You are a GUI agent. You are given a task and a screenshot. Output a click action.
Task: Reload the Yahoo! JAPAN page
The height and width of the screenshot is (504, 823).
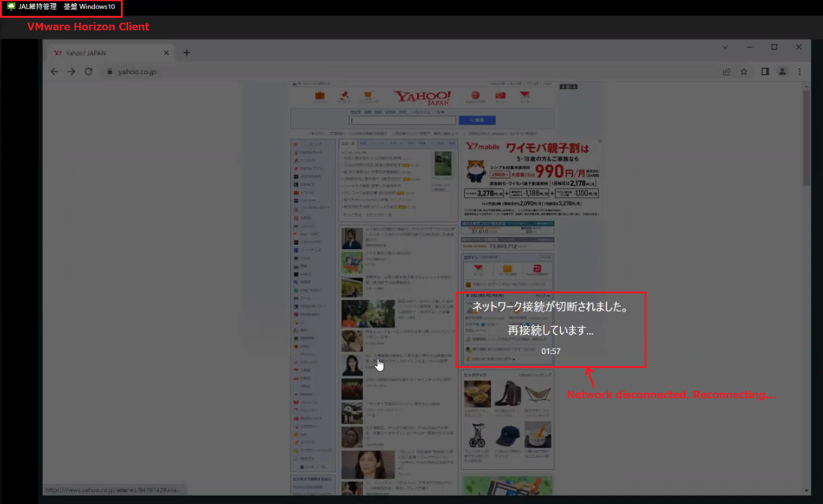coord(89,71)
